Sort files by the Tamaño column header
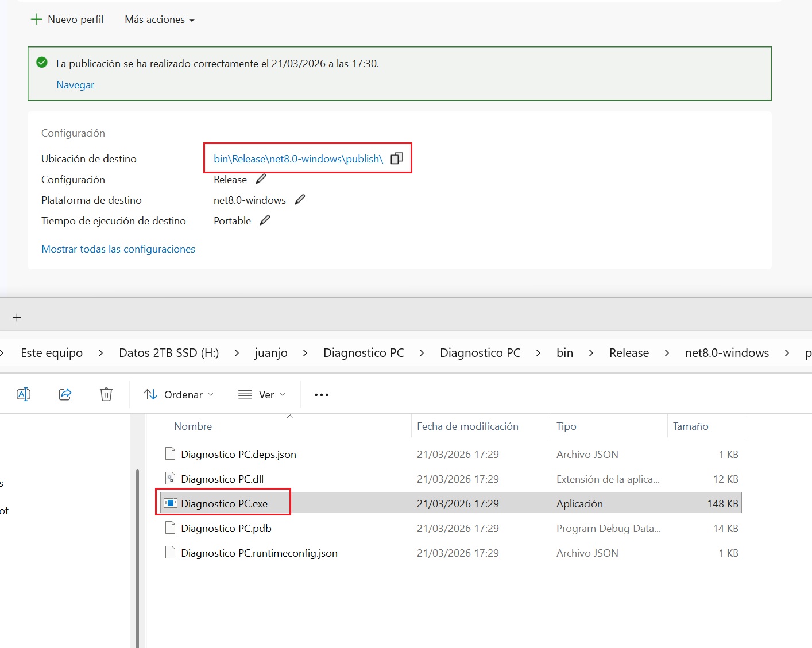812x648 pixels. (690, 426)
